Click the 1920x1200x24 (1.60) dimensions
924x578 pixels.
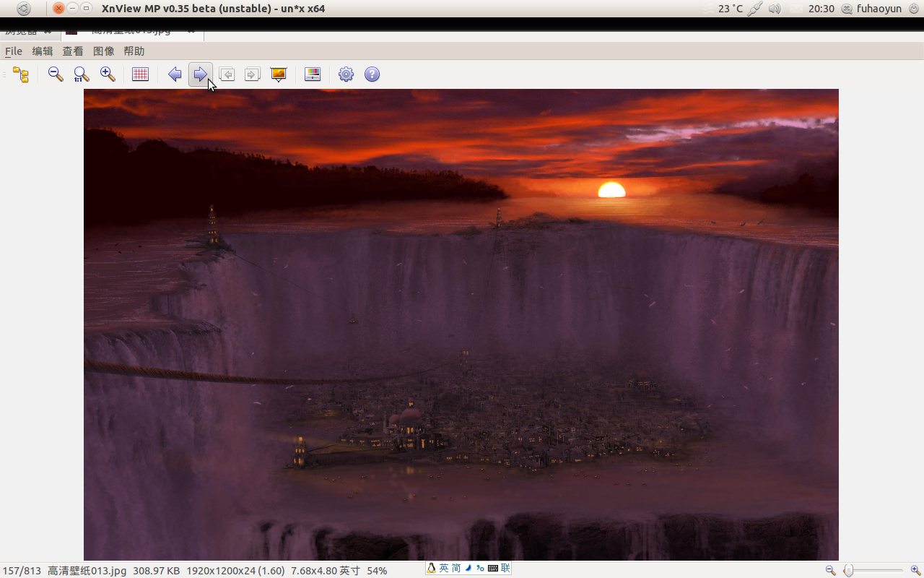(236, 571)
